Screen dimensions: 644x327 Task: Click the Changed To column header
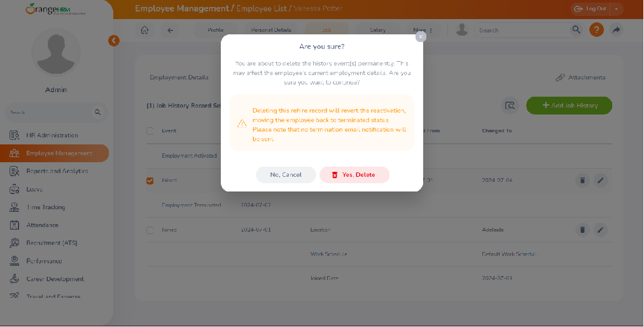497,130
